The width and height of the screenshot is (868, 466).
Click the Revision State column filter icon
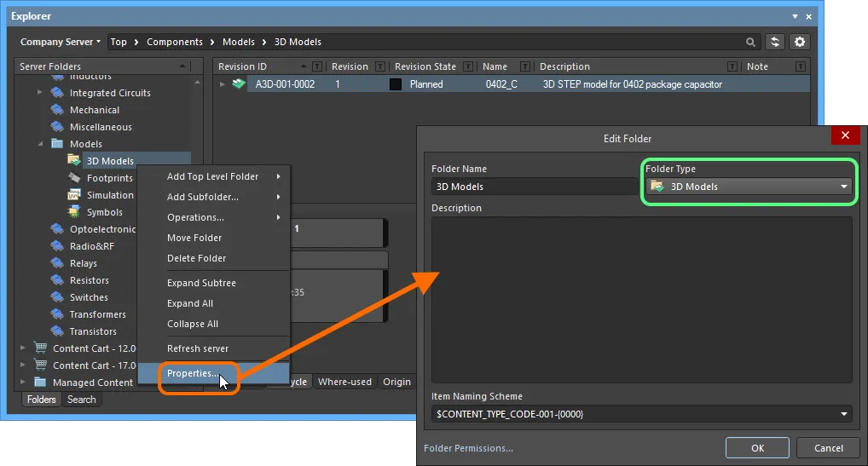(468, 66)
